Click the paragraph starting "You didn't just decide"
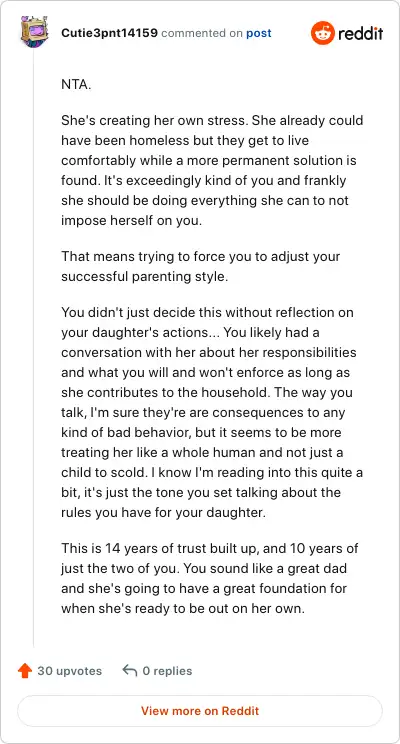The image size is (400, 744). click(212, 413)
